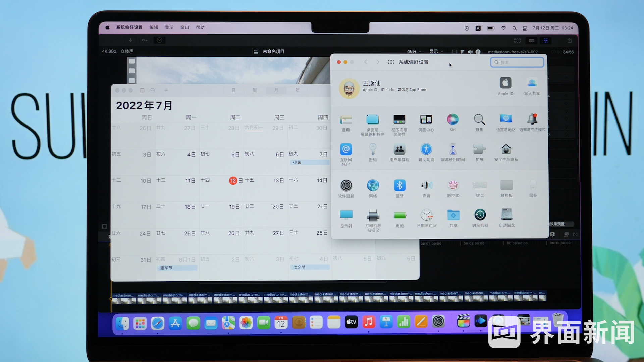Show all preferences grid button
The width and height of the screenshot is (644, 362).
coord(391,62)
